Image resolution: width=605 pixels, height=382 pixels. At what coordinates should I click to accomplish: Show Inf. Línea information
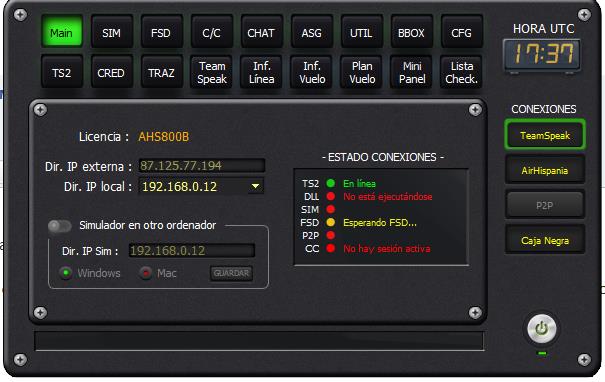click(261, 72)
